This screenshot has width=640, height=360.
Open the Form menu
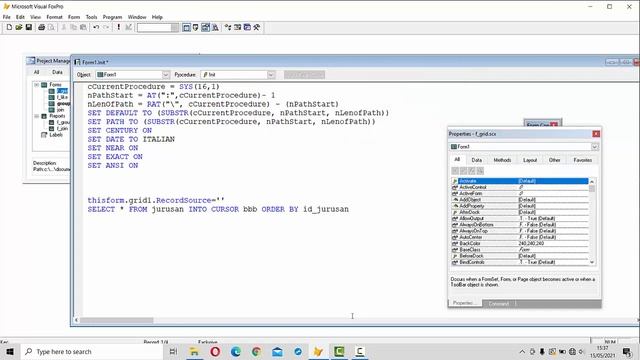74,17
